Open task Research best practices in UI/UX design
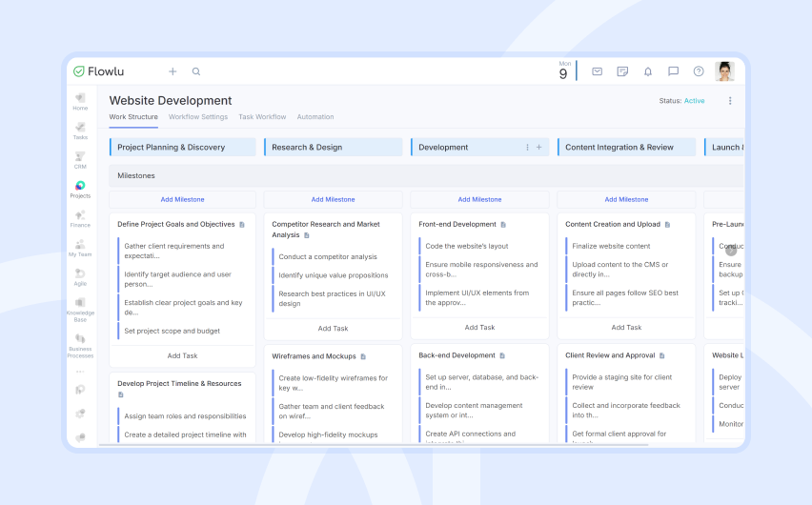 click(332, 298)
